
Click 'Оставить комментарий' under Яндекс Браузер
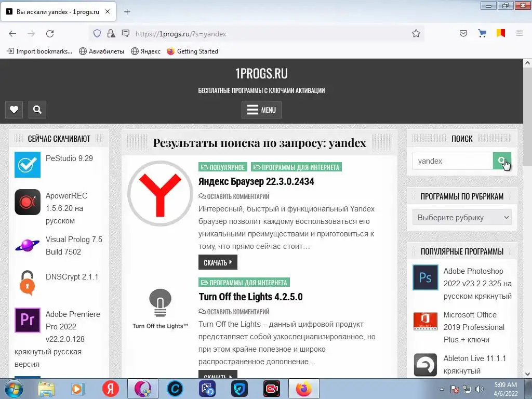pyautogui.click(x=234, y=196)
